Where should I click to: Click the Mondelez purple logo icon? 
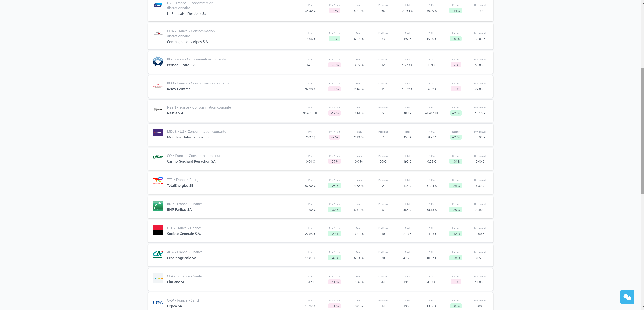point(158,132)
